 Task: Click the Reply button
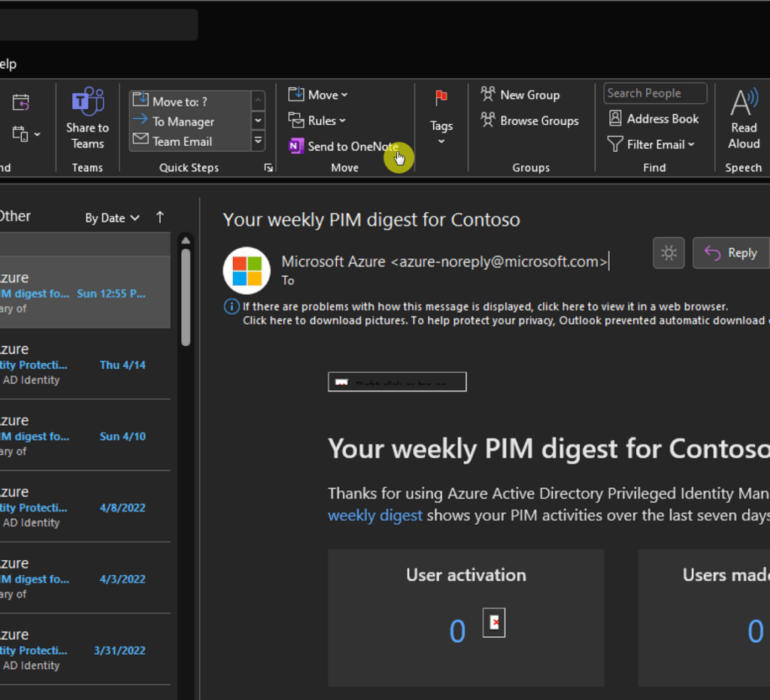coord(732,253)
